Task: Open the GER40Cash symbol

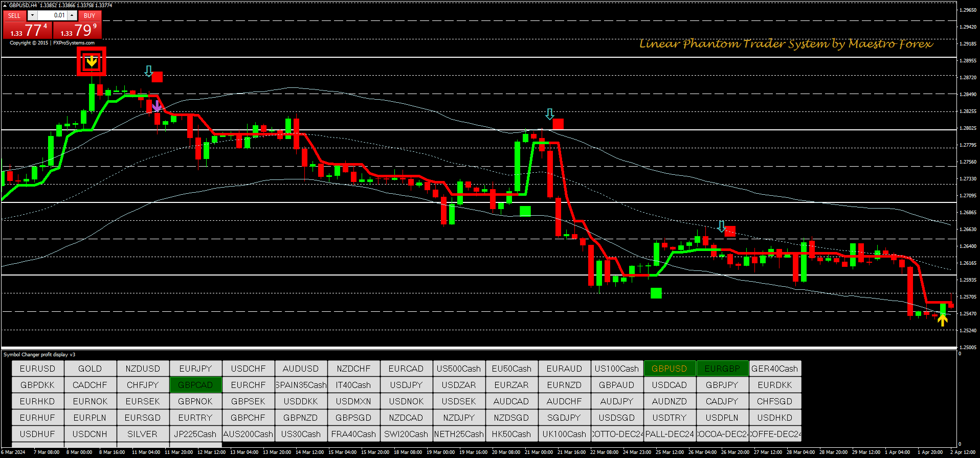Action: (x=774, y=369)
